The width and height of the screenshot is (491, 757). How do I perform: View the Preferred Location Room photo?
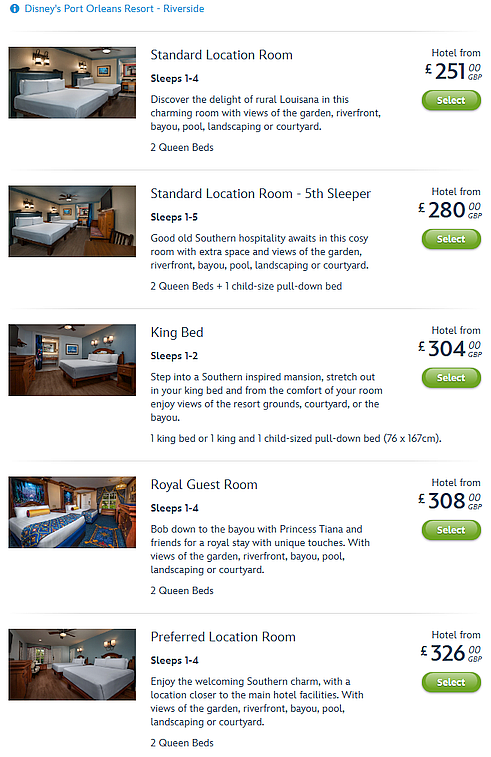pos(72,664)
